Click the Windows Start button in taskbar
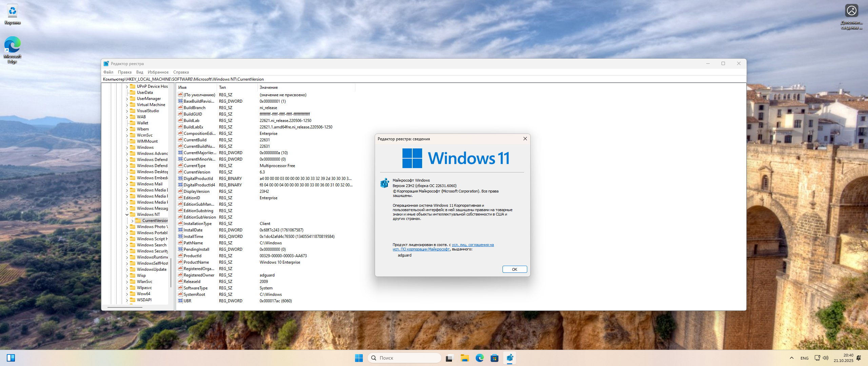The width and height of the screenshot is (868, 366). [359, 358]
